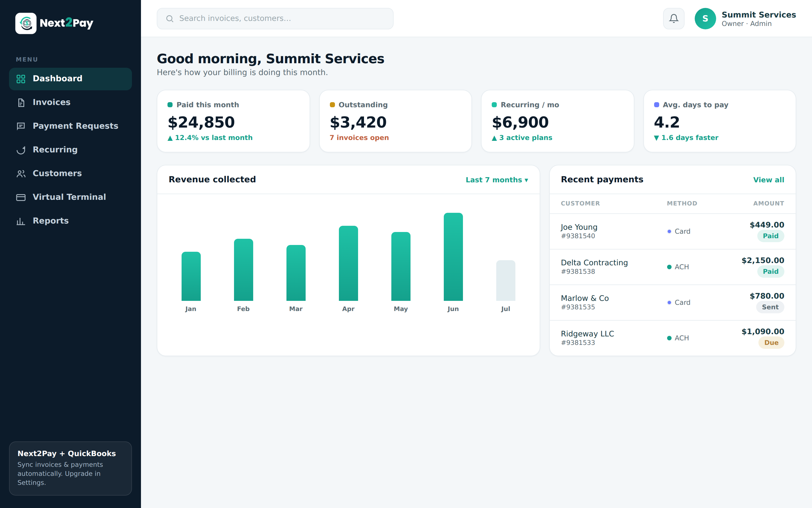This screenshot has height=508, width=812.
Task: Click the Jun revenue bar
Action: pos(453,257)
